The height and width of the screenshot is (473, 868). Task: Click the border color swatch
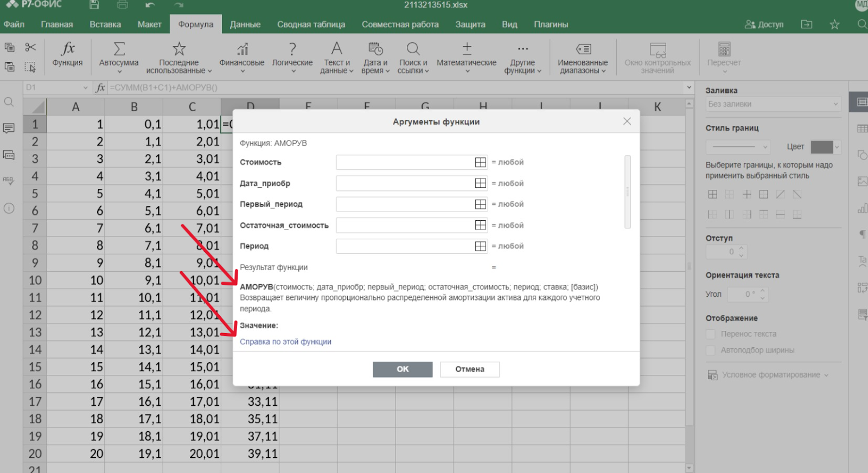click(821, 146)
